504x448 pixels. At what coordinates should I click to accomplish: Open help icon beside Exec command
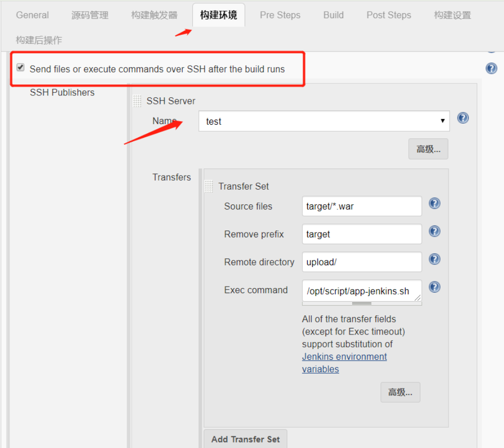[x=434, y=287]
